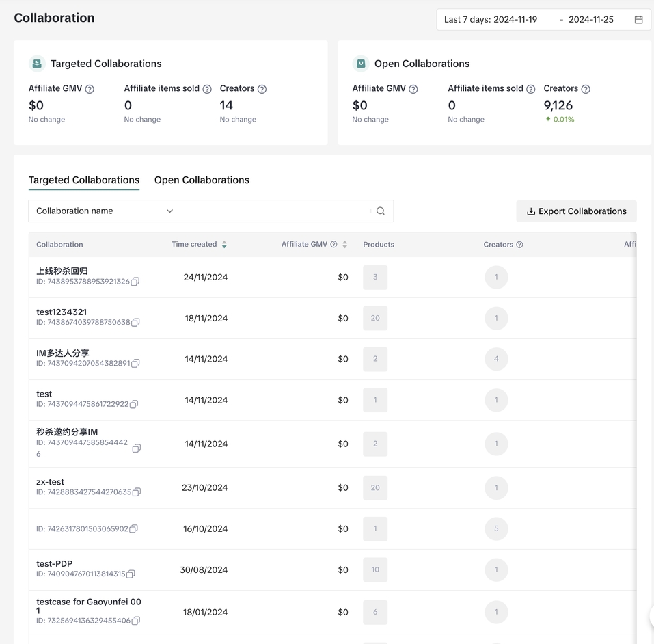Sort table by Time created
The image size is (654, 644).
coord(224,245)
